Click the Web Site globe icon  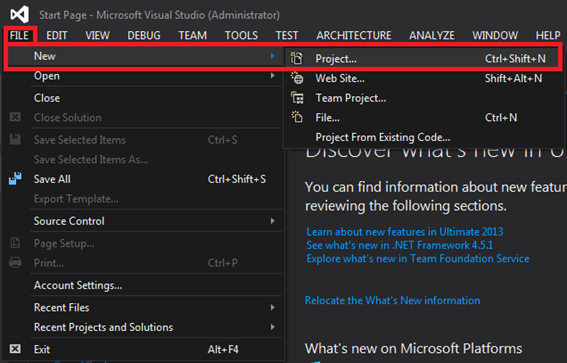(297, 78)
